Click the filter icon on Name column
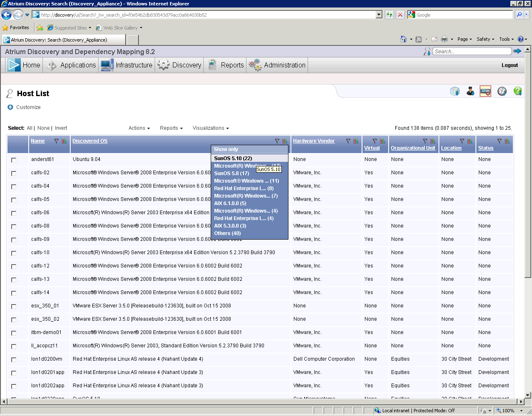 click(x=57, y=141)
